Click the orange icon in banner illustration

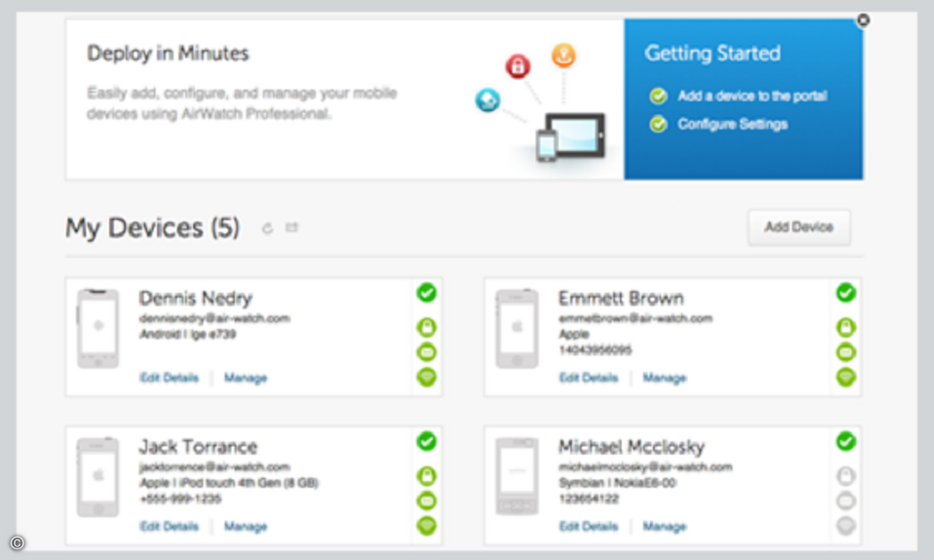coord(564,55)
